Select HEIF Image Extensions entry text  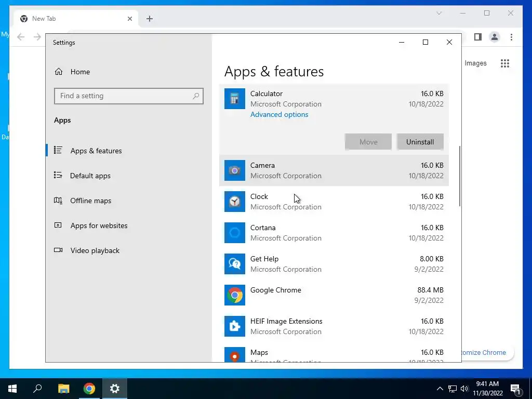[x=286, y=321]
